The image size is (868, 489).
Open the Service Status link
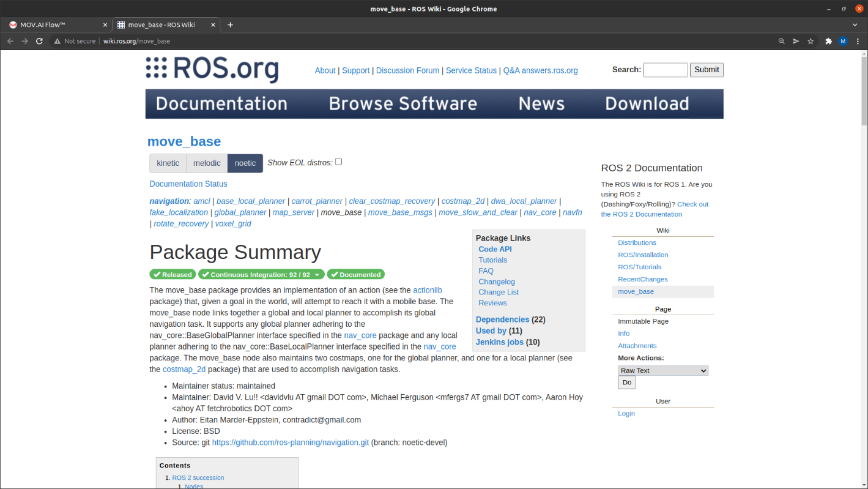coord(471,70)
